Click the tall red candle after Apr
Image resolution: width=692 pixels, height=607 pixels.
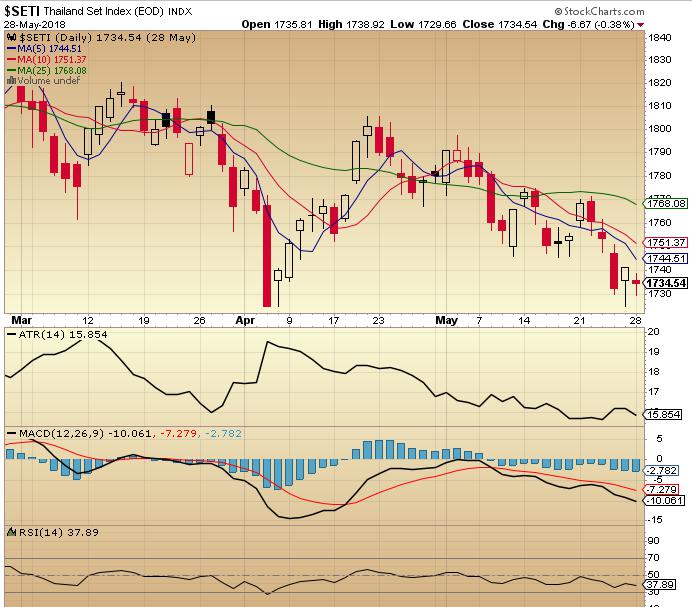267,256
